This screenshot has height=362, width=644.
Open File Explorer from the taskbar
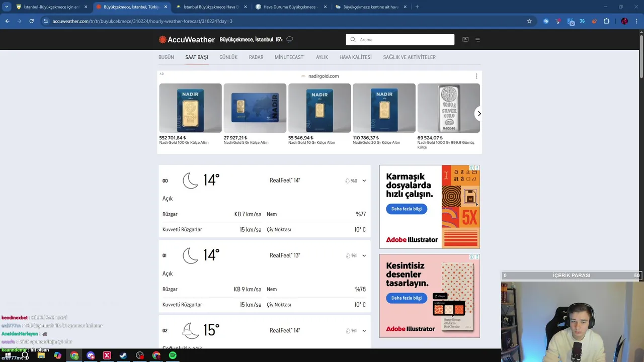(41, 355)
